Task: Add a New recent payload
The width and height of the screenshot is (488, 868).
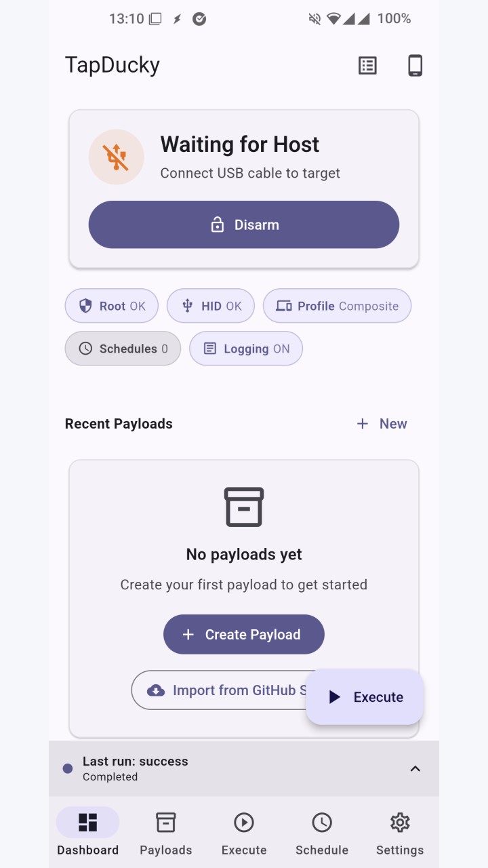Action: (382, 424)
